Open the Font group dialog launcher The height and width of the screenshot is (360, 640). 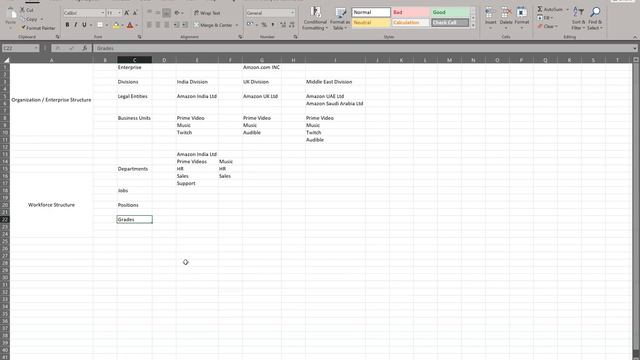click(x=139, y=37)
